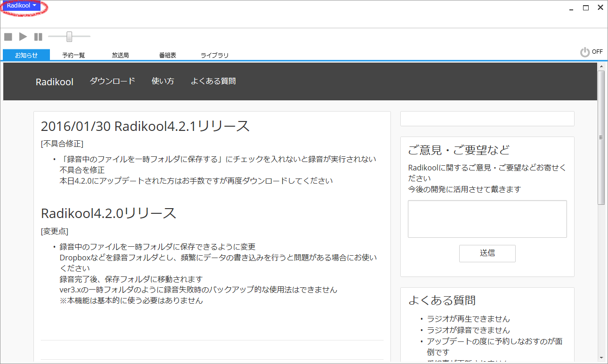
Task: Click the Radikool4.2.0リリース heading
Action: pyautogui.click(x=109, y=213)
